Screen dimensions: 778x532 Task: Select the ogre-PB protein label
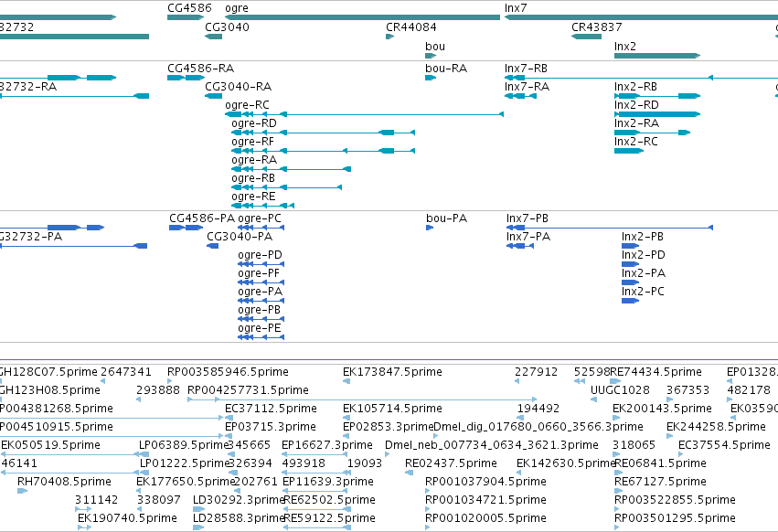click(259, 310)
